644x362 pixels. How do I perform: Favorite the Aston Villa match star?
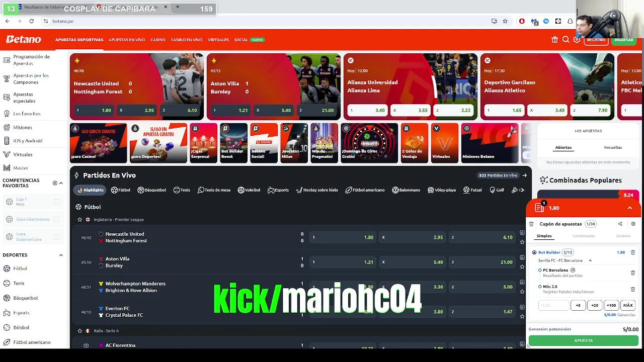pyautogui.click(x=522, y=266)
